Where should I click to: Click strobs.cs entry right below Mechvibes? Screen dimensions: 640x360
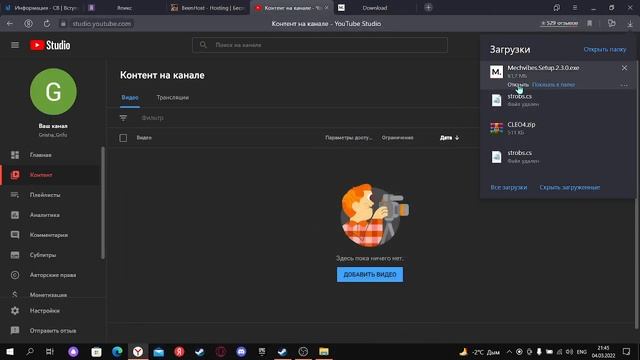tap(558, 100)
